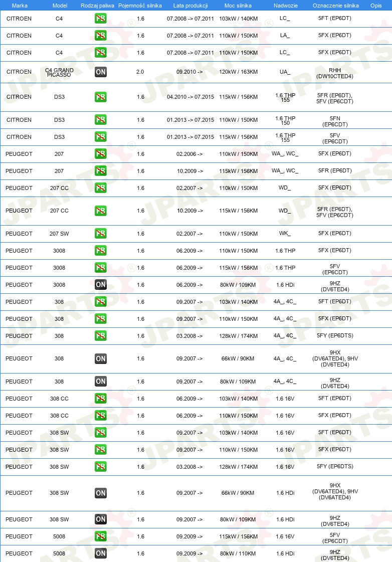Click the Opis column header
Screen dimensions: 392x562
(x=376, y=6)
